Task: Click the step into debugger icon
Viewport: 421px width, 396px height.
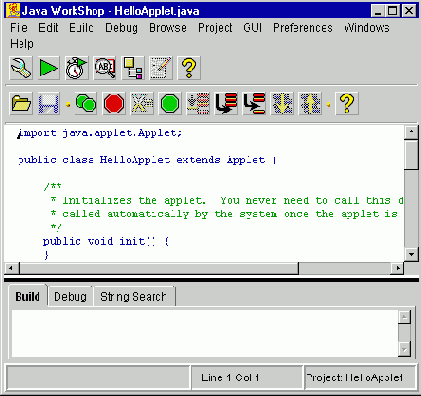Action: click(226, 104)
